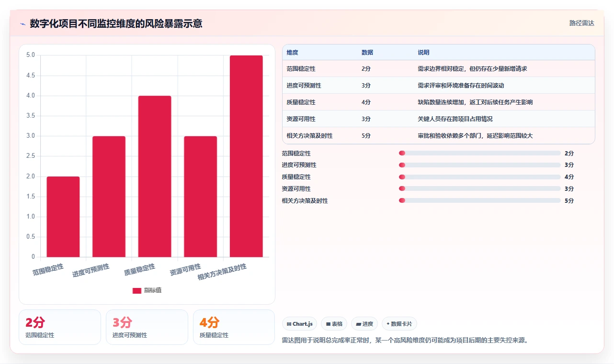Toggle the 指标值 legend entry
This screenshot has height=364, width=614.
(x=147, y=290)
